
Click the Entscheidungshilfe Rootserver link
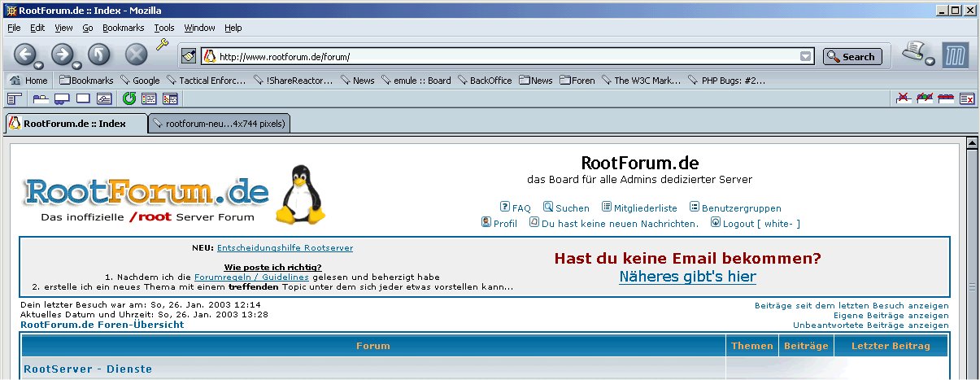coord(285,247)
